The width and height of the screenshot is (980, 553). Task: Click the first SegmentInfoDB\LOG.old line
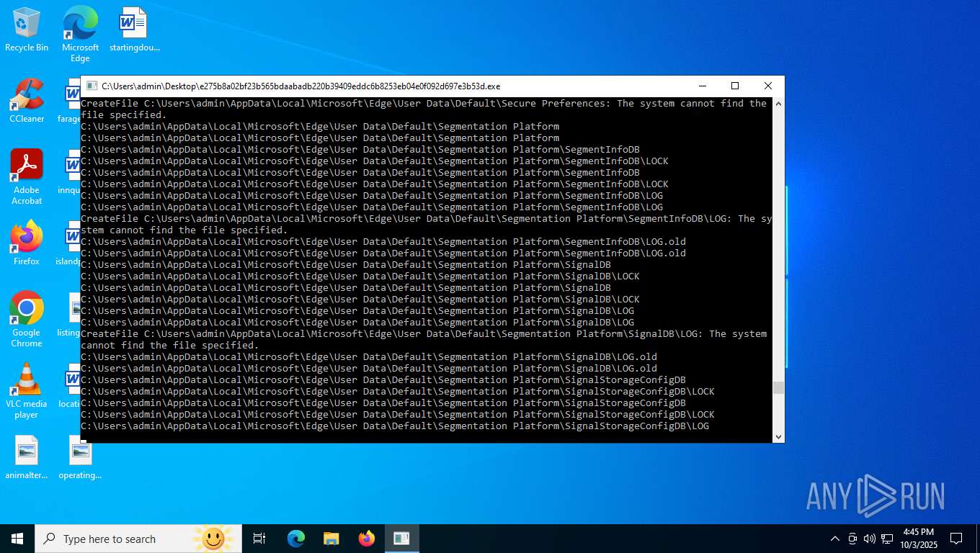[x=383, y=242]
